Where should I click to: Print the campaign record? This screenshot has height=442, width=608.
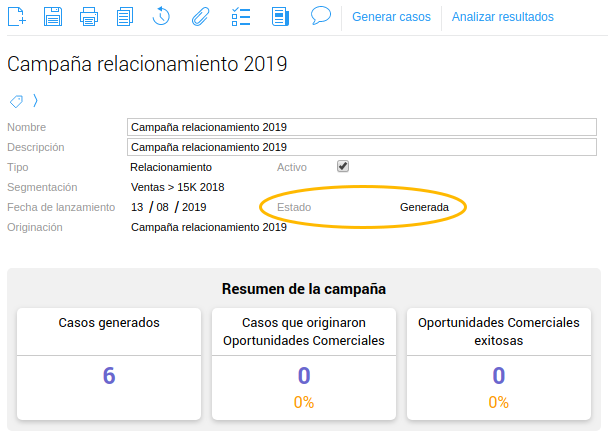(88, 16)
